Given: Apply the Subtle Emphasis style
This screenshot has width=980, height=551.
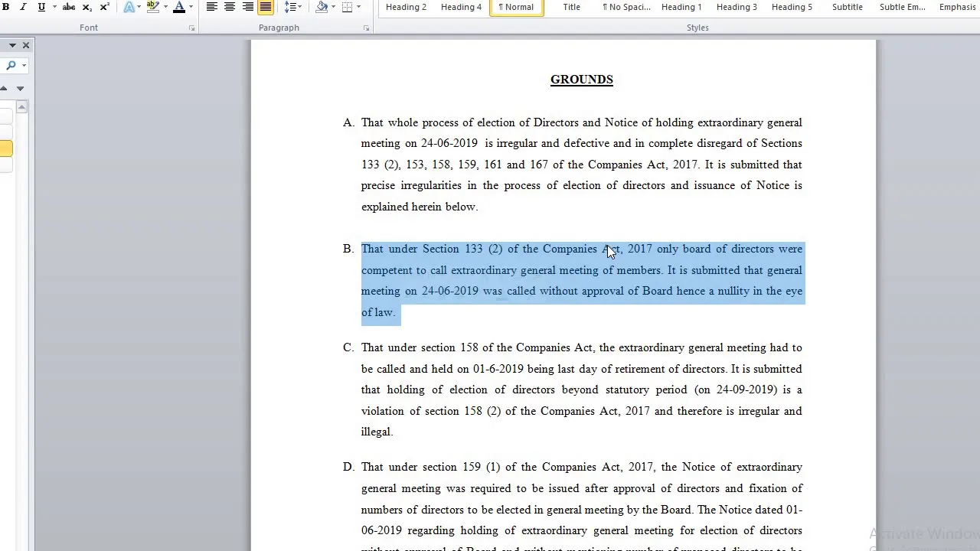Looking at the screenshot, I should click(902, 7).
